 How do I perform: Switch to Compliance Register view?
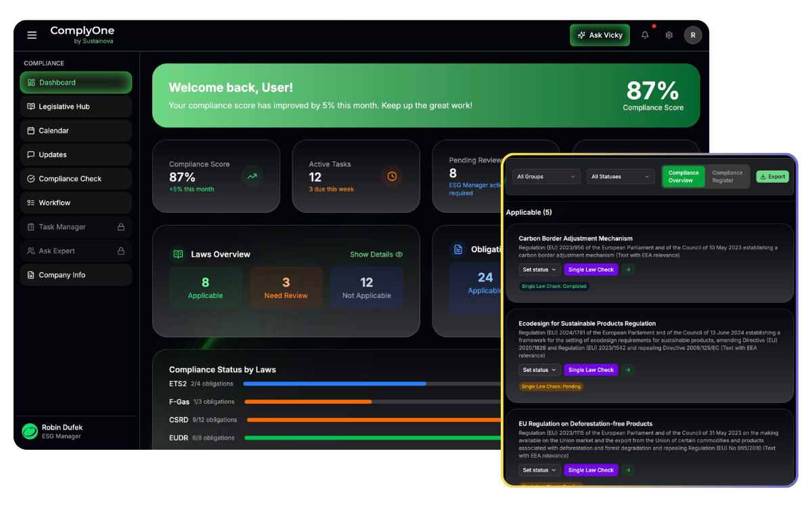click(x=727, y=177)
